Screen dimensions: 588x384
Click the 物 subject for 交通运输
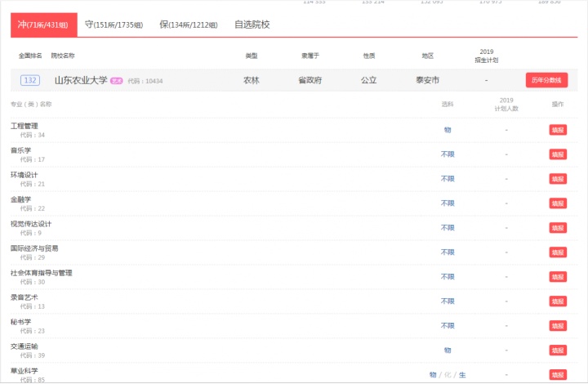coord(448,350)
